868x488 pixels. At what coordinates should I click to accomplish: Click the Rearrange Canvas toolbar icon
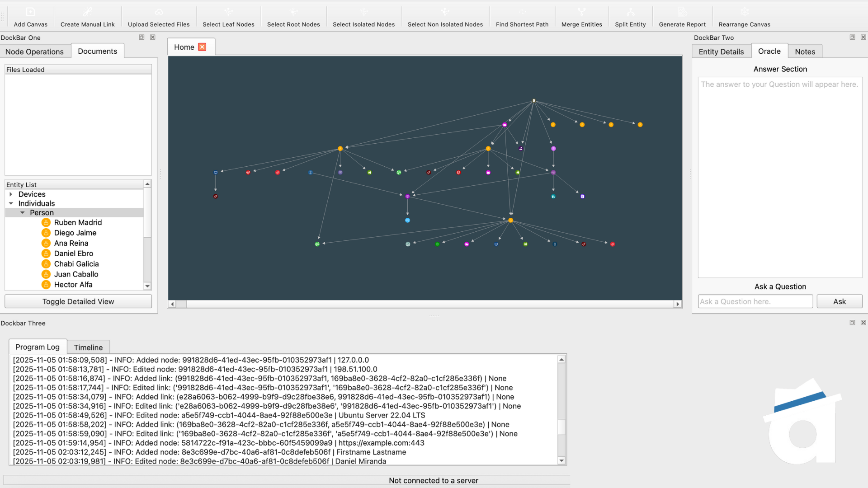click(x=744, y=12)
